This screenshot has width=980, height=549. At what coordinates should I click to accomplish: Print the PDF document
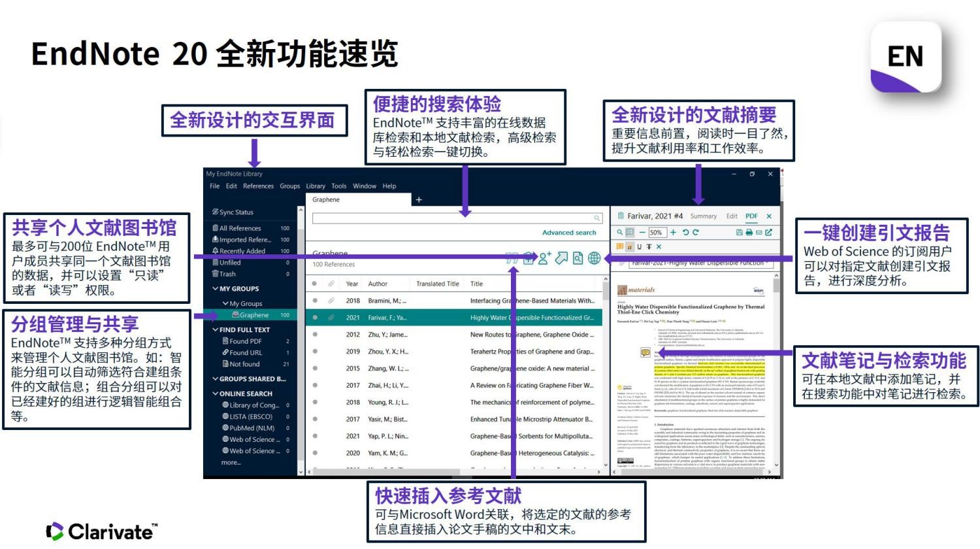[x=749, y=232]
